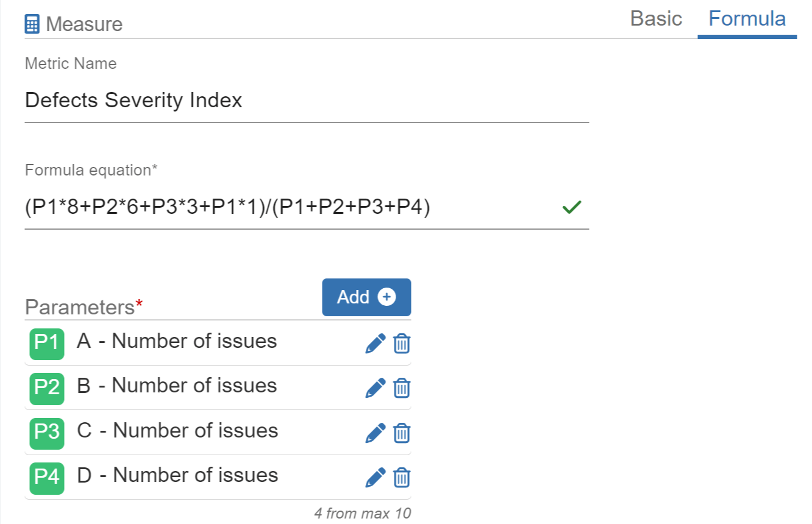Switch to the Basic tab
Viewport: 812px width, 524px height.
(x=656, y=18)
